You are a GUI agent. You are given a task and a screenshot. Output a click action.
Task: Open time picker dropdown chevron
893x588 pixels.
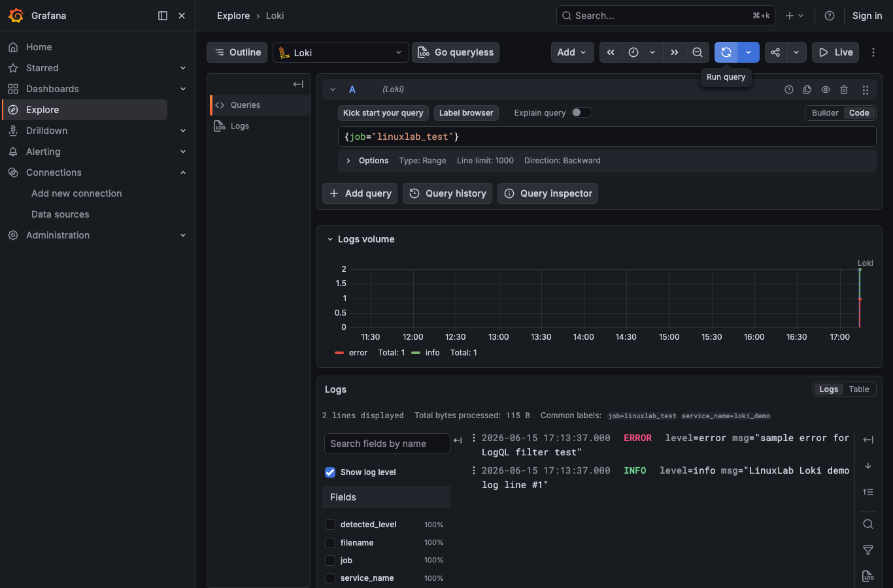click(652, 52)
